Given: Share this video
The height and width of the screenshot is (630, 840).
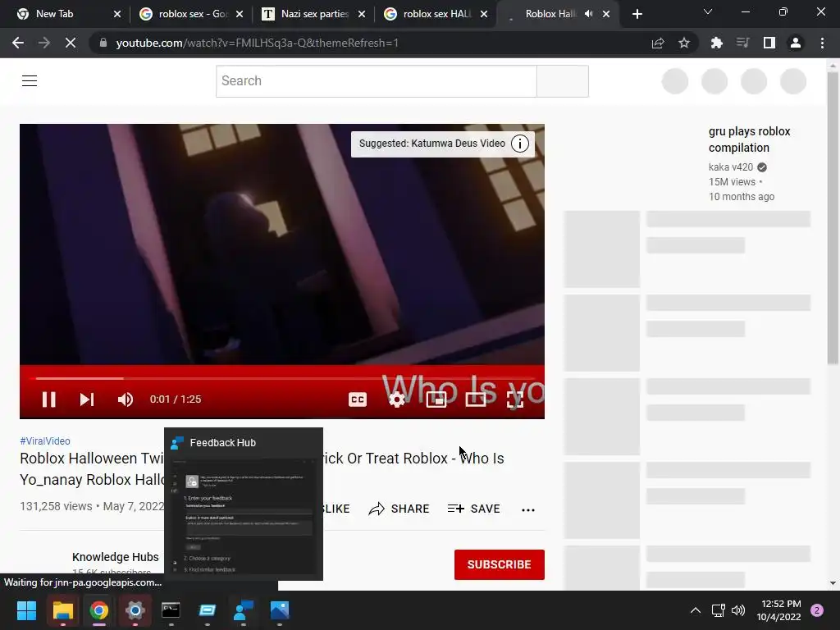Looking at the screenshot, I should 399,509.
